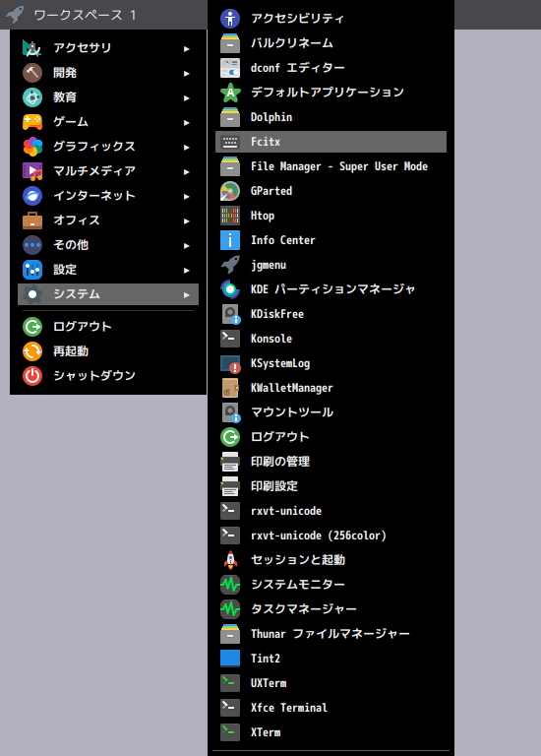Click the blue Info Center icon
541x756 pixels.
tap(230, 240)
